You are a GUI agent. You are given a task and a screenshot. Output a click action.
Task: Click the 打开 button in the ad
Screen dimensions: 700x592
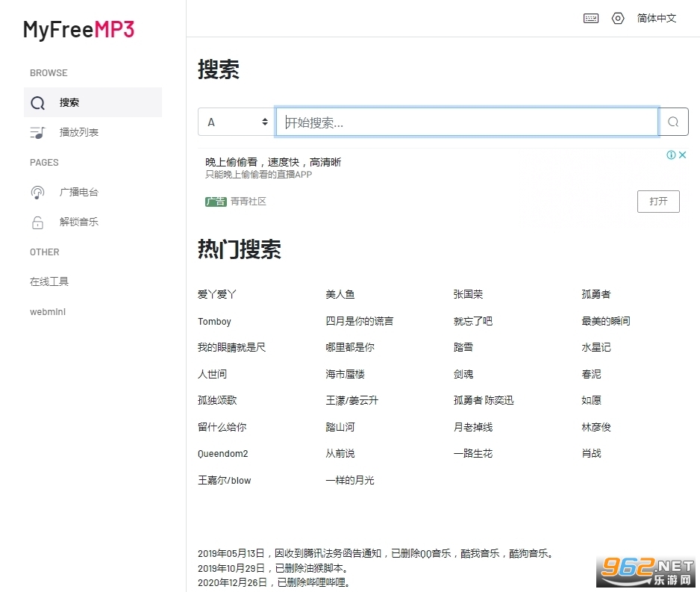[x=658, y=202]
